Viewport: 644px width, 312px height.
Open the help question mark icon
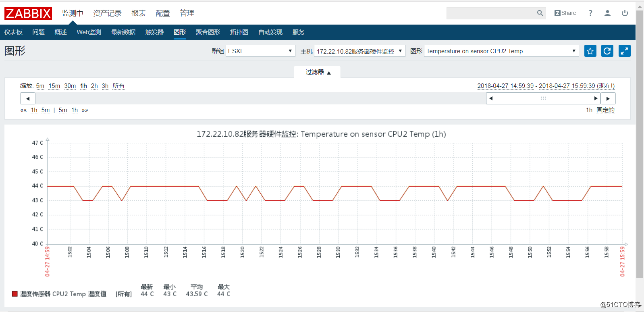[590, 13]
